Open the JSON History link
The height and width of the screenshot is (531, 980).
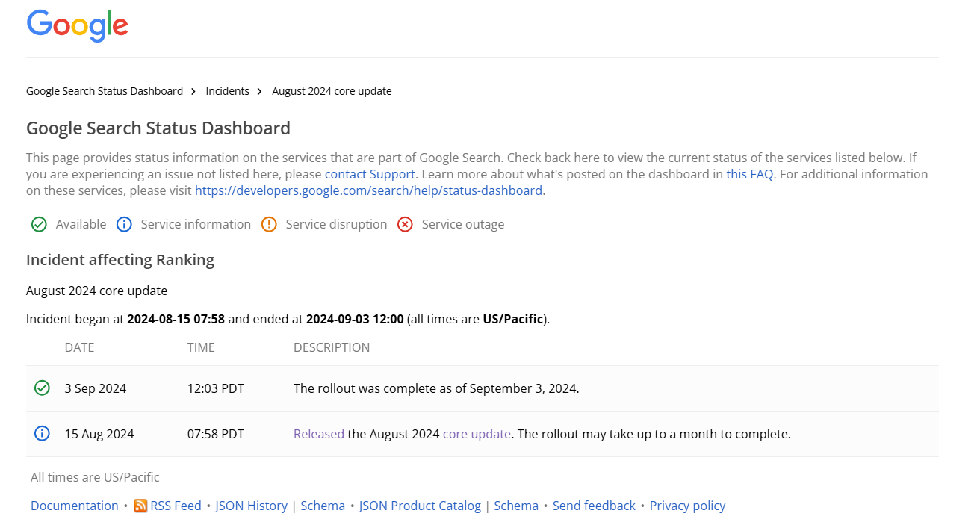(251, 506)
